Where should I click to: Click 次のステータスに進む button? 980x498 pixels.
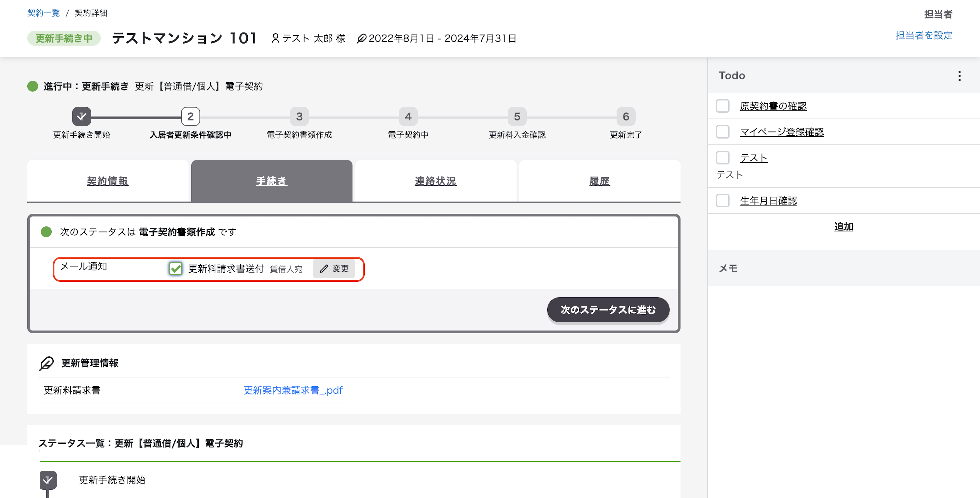point(608,310)
